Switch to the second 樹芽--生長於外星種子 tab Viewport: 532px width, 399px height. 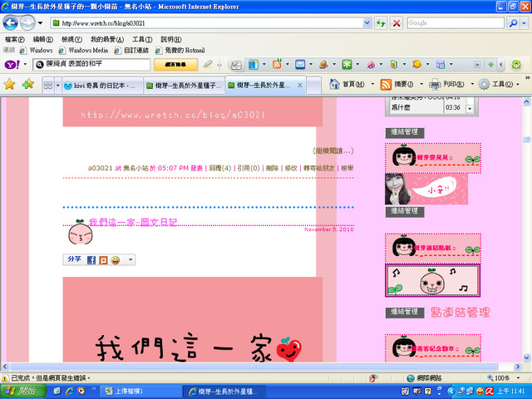click(185, 86)
